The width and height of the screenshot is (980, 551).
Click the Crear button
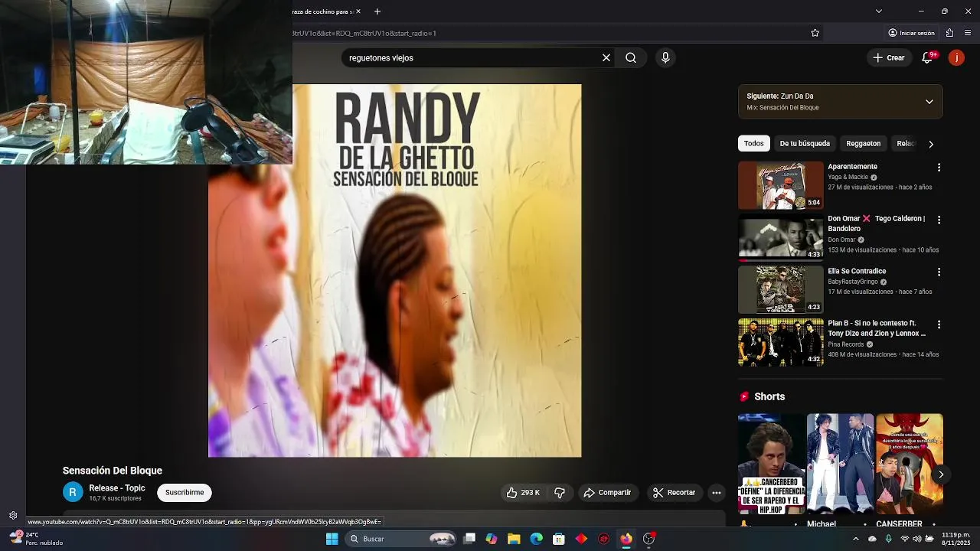(889, 57)
